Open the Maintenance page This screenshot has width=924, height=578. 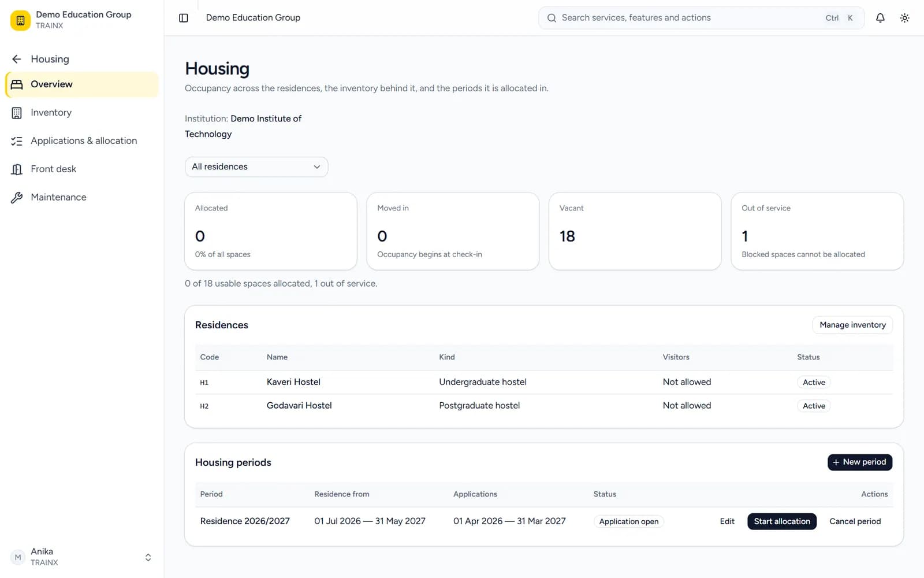tap(82, 198)
